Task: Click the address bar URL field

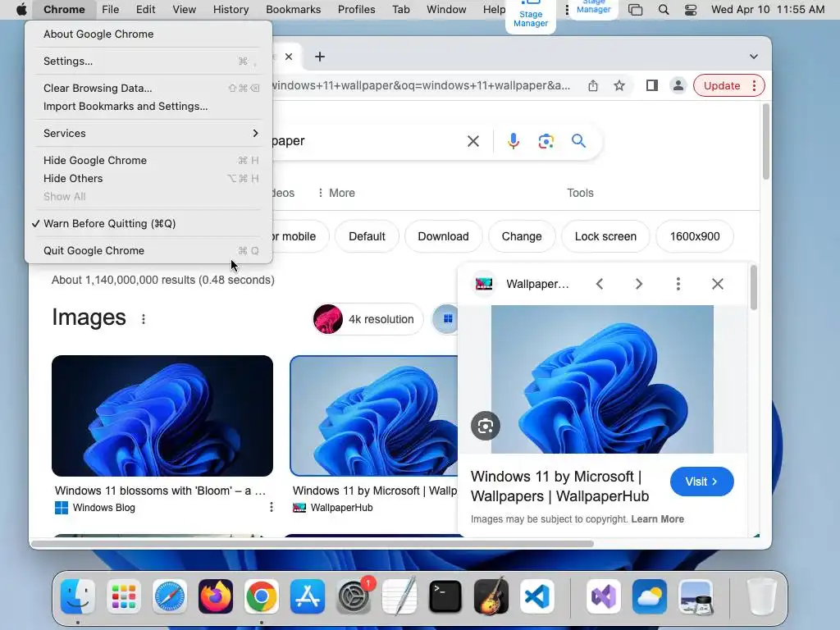Action: click(x=421, y=85)
